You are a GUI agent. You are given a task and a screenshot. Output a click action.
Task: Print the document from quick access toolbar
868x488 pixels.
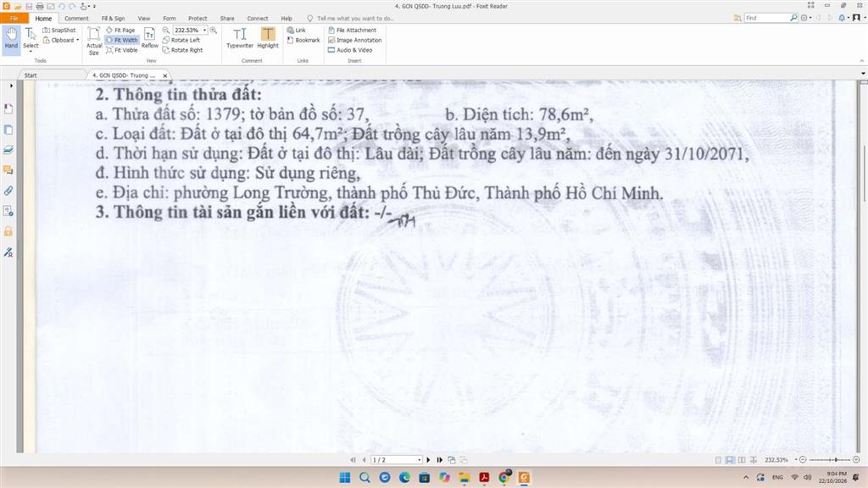40,6
